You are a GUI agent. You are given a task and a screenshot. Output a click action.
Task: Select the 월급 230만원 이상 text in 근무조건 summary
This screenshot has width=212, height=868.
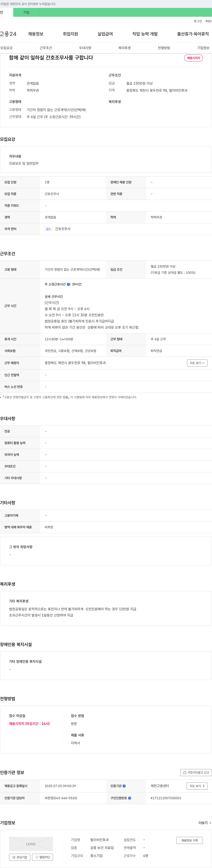click(139, 83)
